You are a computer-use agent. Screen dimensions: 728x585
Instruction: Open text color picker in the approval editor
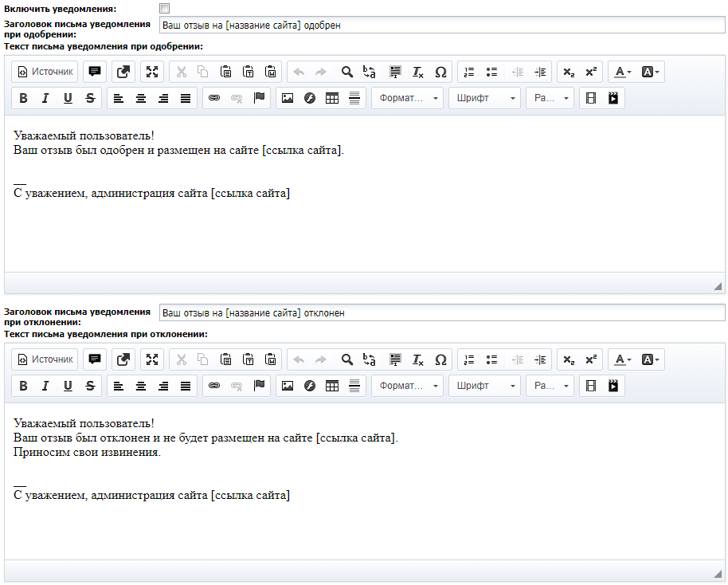623,72
